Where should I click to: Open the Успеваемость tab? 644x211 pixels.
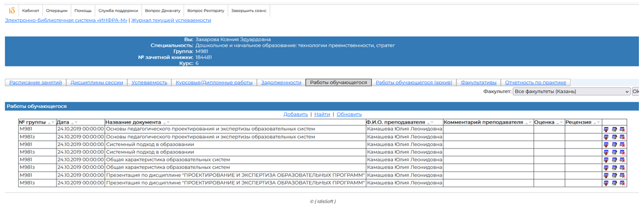coord(149,82)
